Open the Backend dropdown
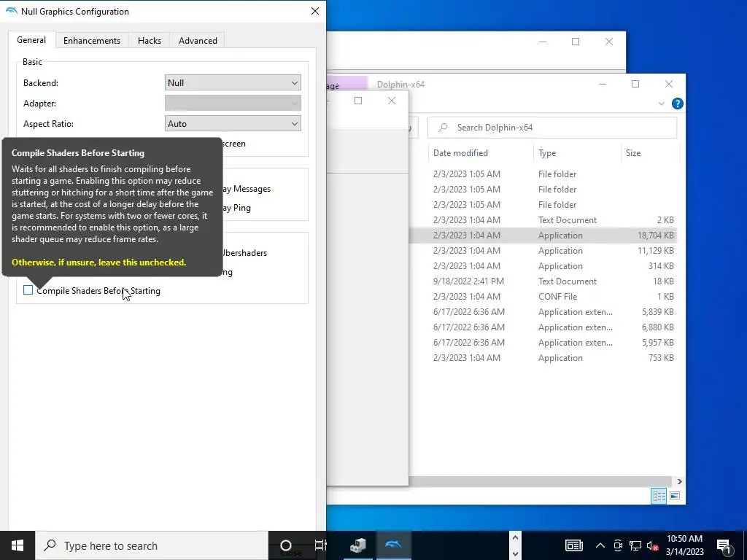This screenshot has height=560, width=747. point(233,83)
